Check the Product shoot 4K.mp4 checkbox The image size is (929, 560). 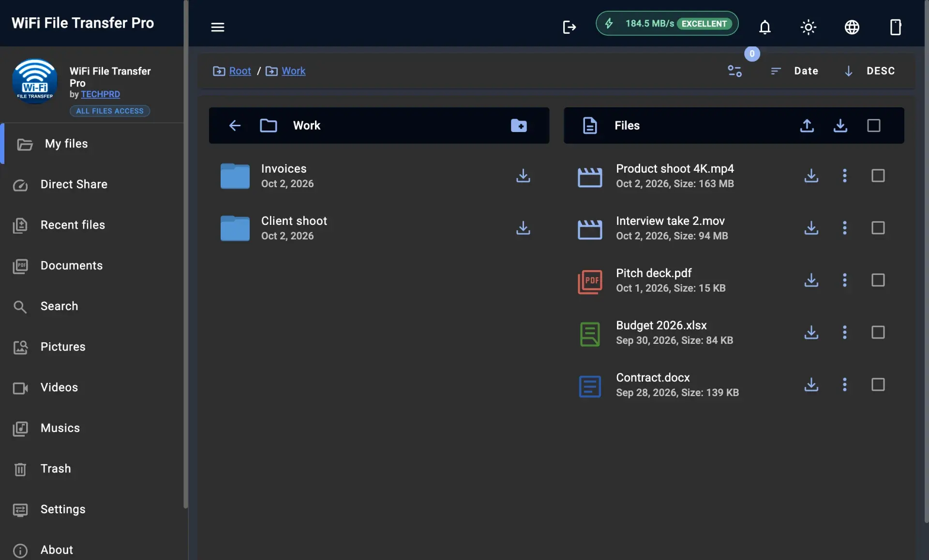coord(878,176)
